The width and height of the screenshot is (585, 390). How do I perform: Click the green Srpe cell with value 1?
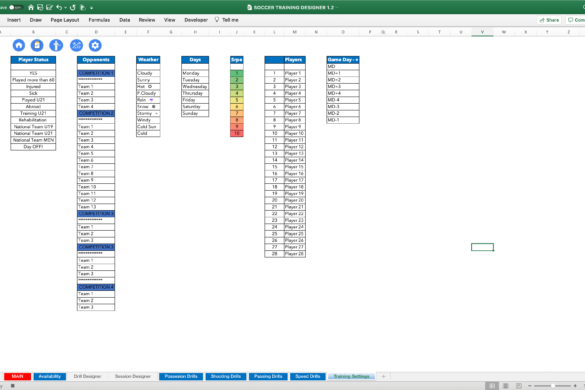(237, 73)
